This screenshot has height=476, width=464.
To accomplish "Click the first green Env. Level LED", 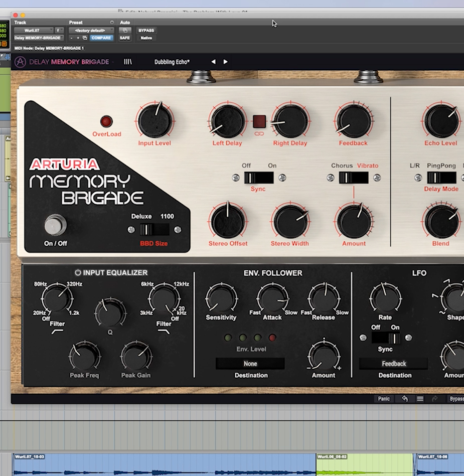I will [228, 338].
